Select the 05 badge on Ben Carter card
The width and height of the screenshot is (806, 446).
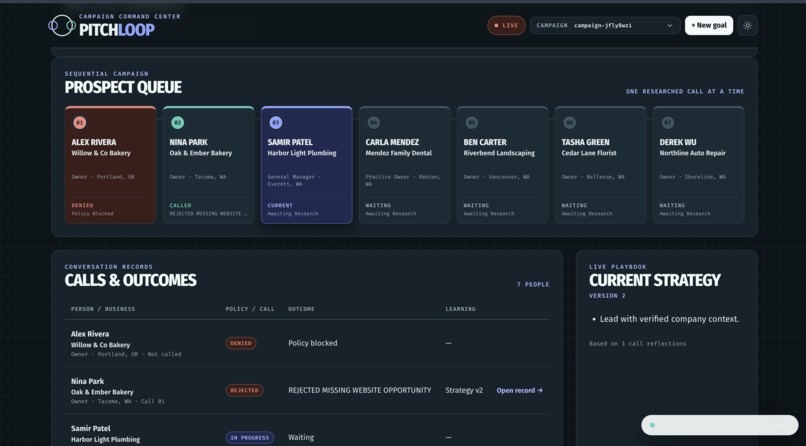471,123
